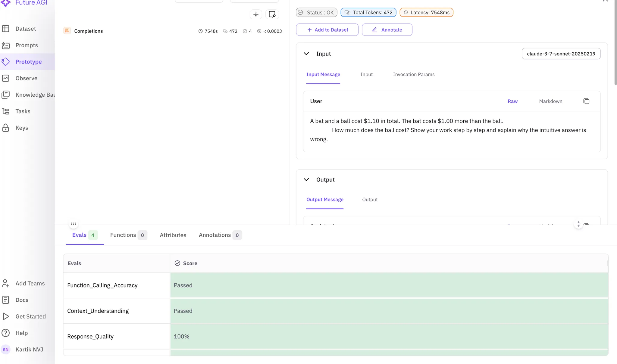Open the Tasks sidebar icon
617x364 pixels.
coord(6,111)
